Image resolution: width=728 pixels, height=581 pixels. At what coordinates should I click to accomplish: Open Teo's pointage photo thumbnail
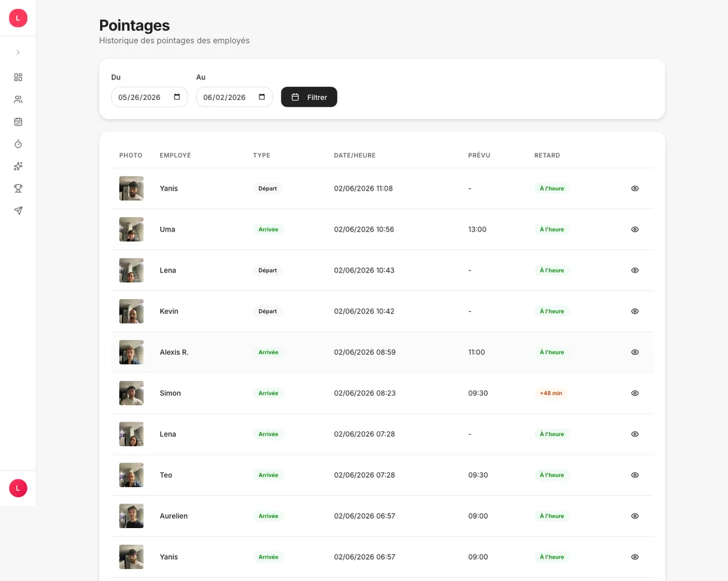[x=132, y=475]
